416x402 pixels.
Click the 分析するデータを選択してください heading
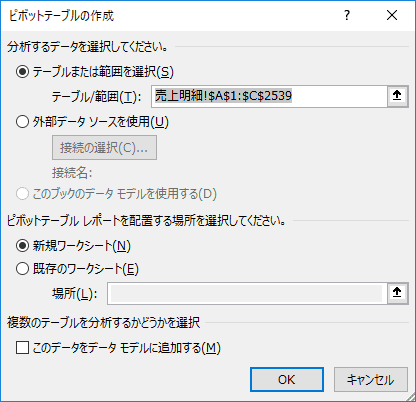(x=87, y=47)
